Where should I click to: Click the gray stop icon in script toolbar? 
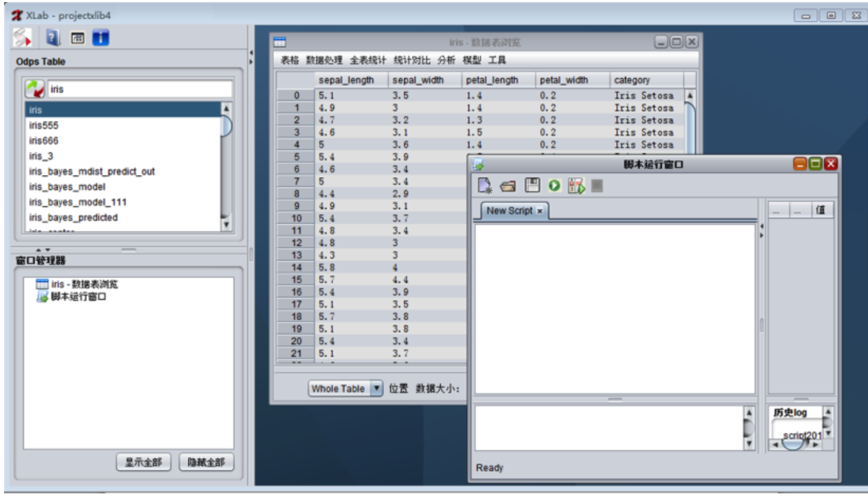[597, 186]
